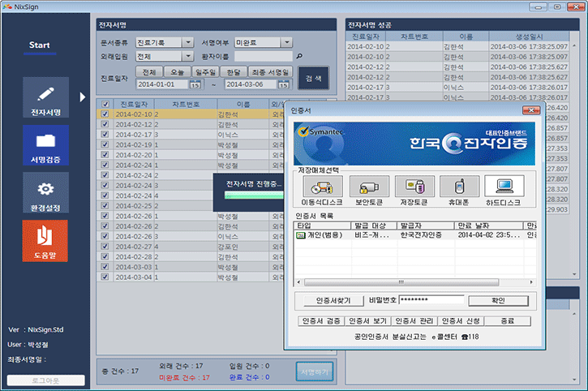This screenshot has width=588, height=391.
Task: Toggle the select-all checkbox in table header
Action: (x=104, y=105)
